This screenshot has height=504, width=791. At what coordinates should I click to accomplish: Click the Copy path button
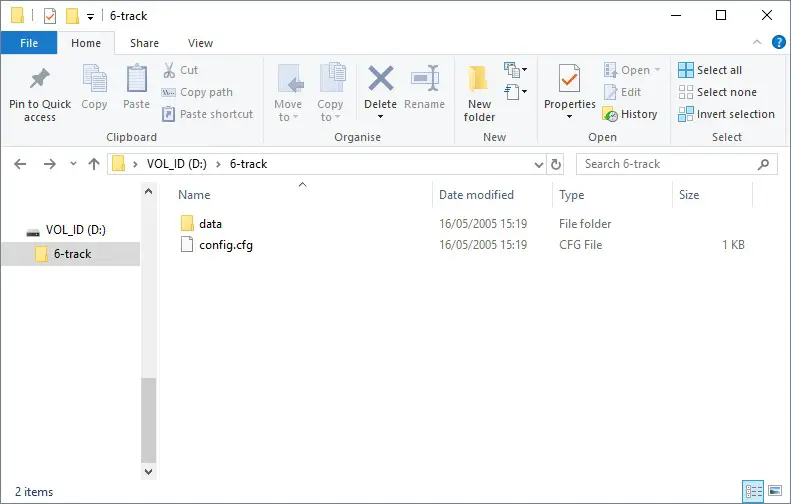coord(197,92)
